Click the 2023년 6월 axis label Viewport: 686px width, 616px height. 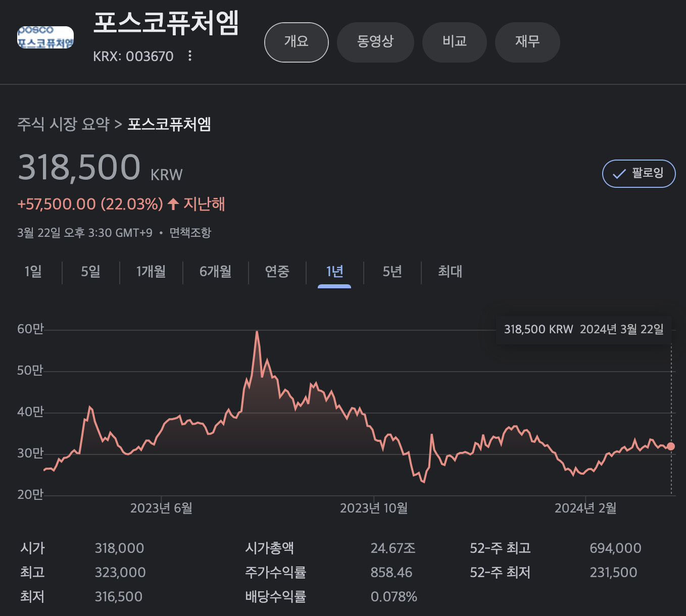coord(161,508)
